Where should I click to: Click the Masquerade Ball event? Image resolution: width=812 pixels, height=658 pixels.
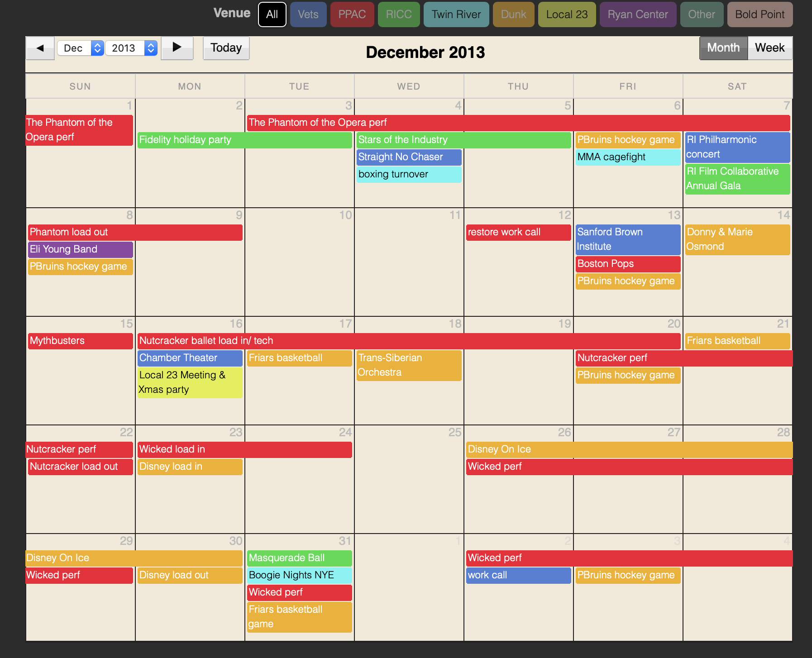point(299,558)
